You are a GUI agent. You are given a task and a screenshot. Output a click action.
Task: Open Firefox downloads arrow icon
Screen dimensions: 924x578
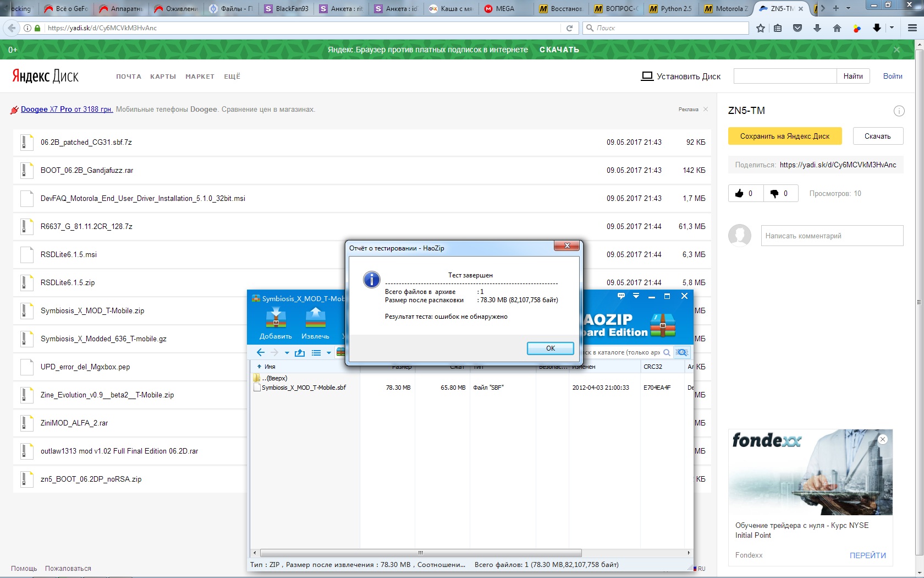pyautogui.click(x=817, y=28)
